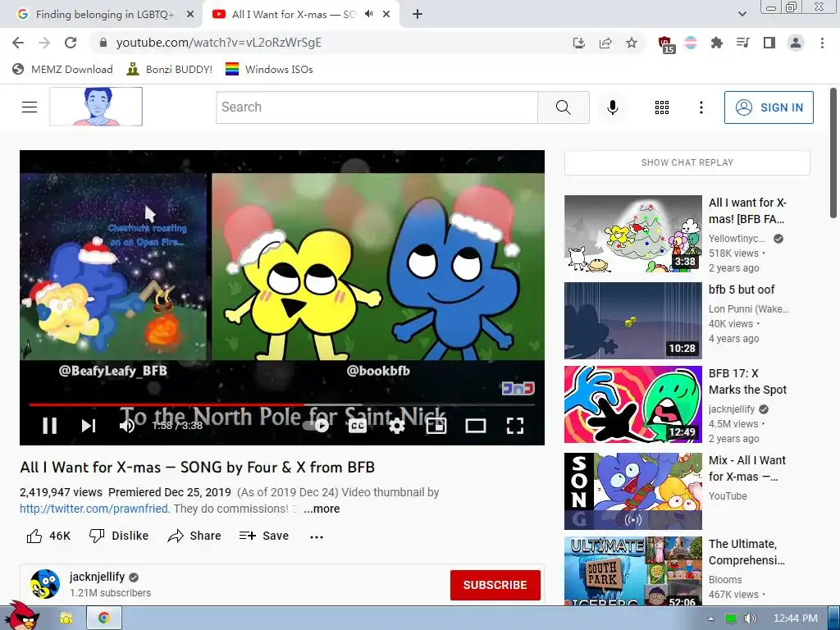Enable miniplayer mode

(436, 426)
